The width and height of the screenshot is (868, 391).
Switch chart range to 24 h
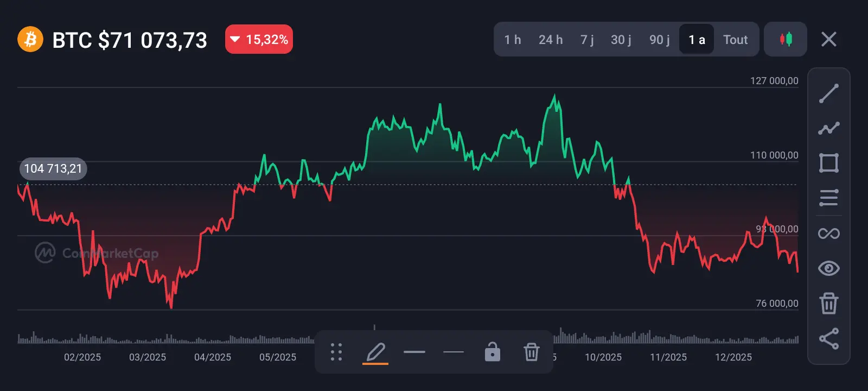point(551,40)
